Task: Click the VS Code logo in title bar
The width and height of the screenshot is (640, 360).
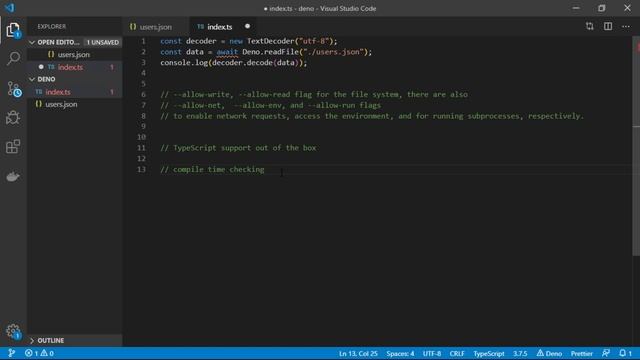Action: (10, 8)
